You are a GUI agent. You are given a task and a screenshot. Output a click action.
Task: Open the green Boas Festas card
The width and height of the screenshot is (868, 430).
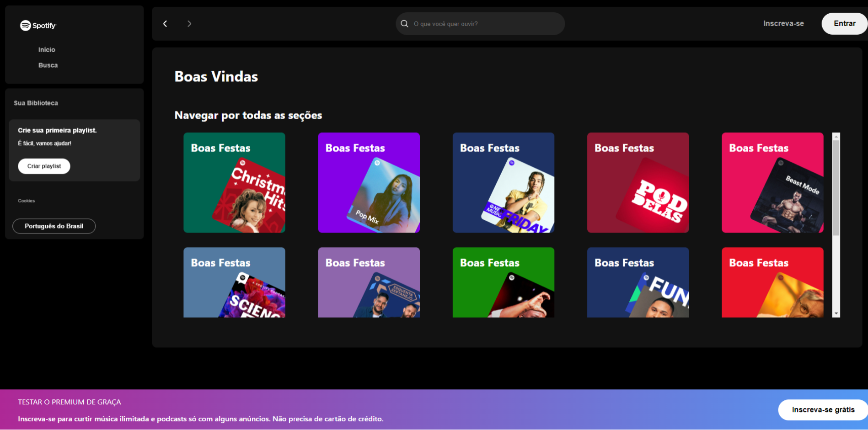coord(503,282)
